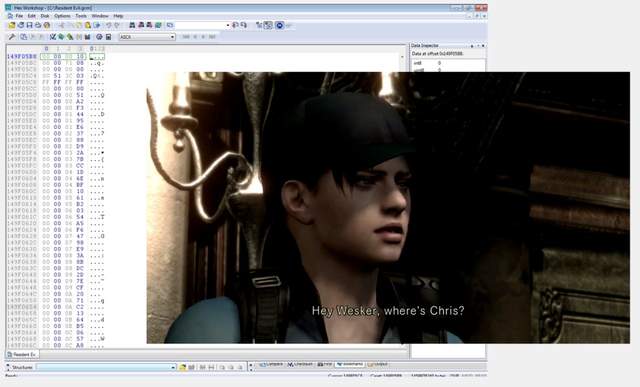
Task: Click the Print toolbar icon
Action: coord(38,25)
